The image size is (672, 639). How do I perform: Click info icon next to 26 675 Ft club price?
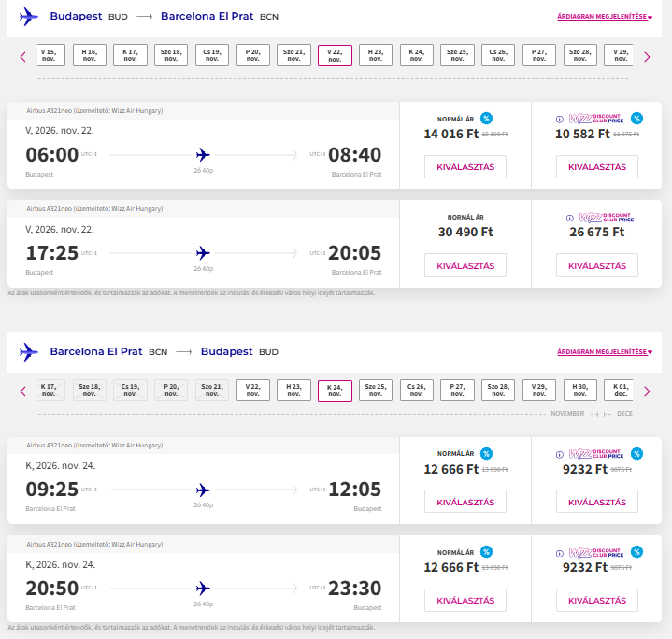coord(569,218)
